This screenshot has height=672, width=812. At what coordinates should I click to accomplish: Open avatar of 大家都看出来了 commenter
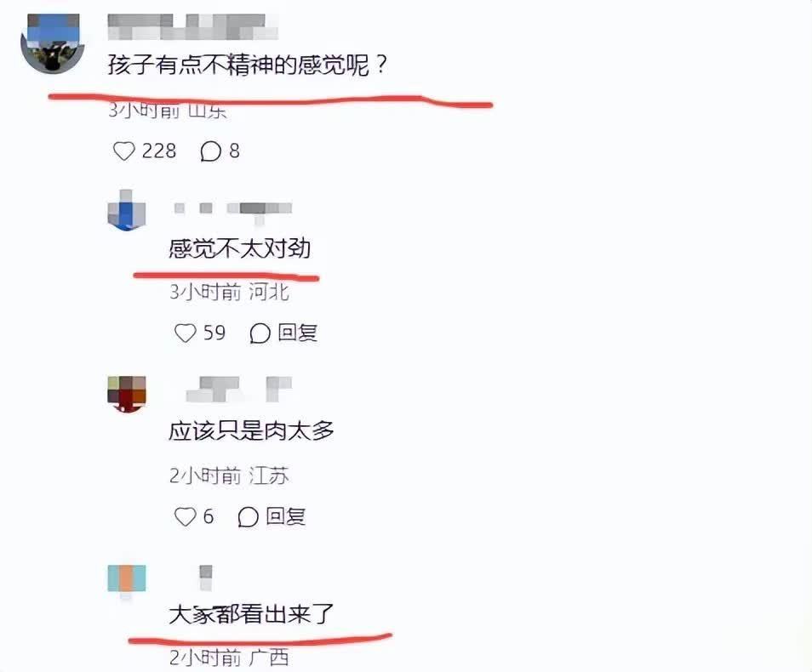126,580
